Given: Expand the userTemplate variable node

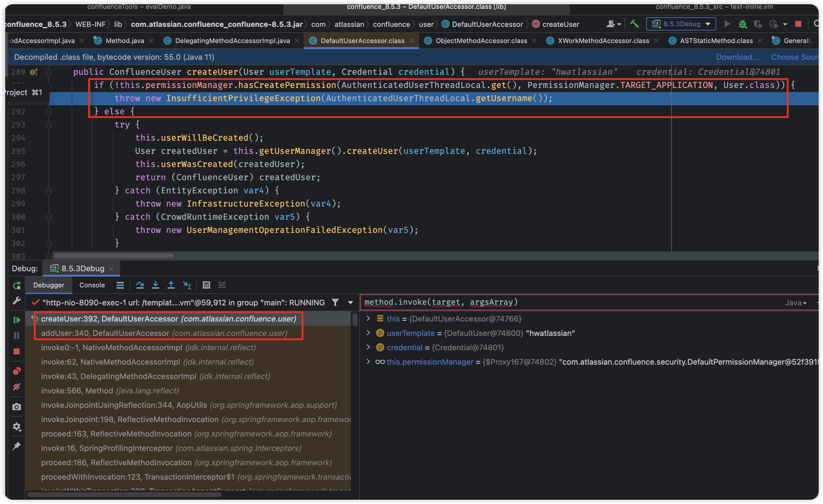Looking at the screenshot, I should click(368, 333).
